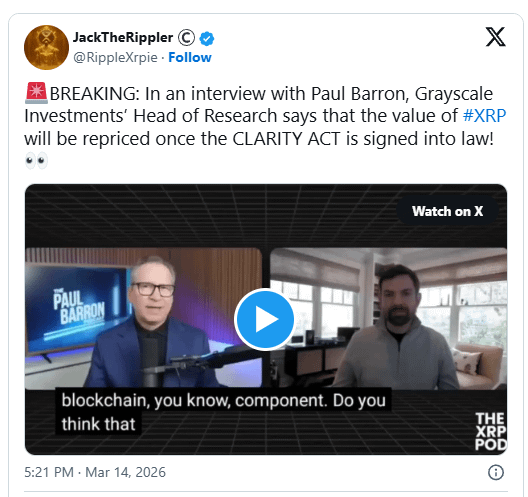Open the tweet info circle icon

point(496,472)
